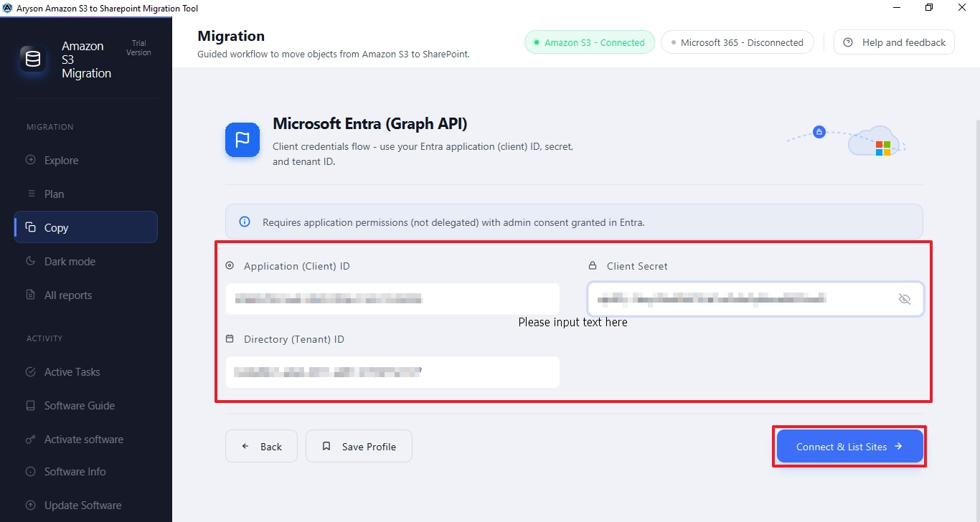
Task: Click the Copy duplicate icon
Action: [x=30, y=227]
